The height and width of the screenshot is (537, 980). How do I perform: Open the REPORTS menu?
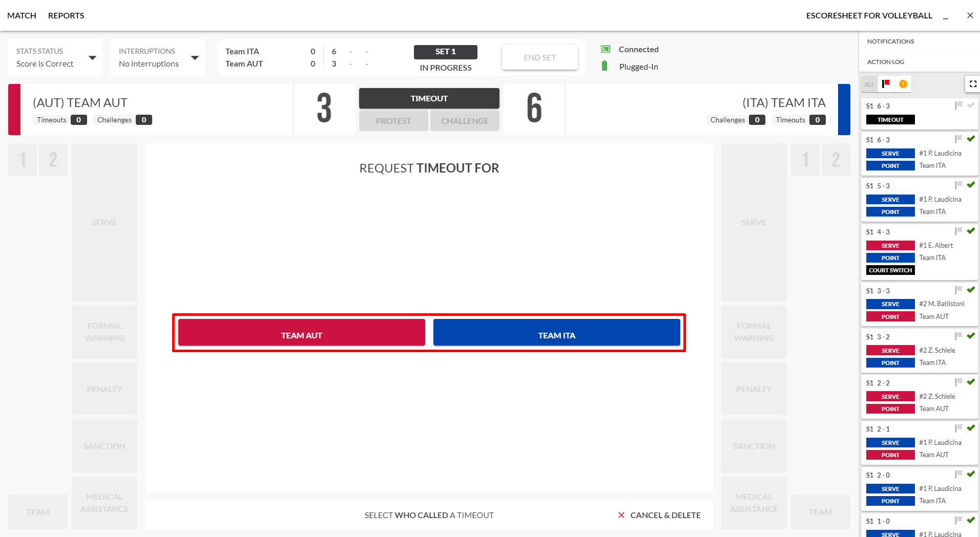point(66,15)
